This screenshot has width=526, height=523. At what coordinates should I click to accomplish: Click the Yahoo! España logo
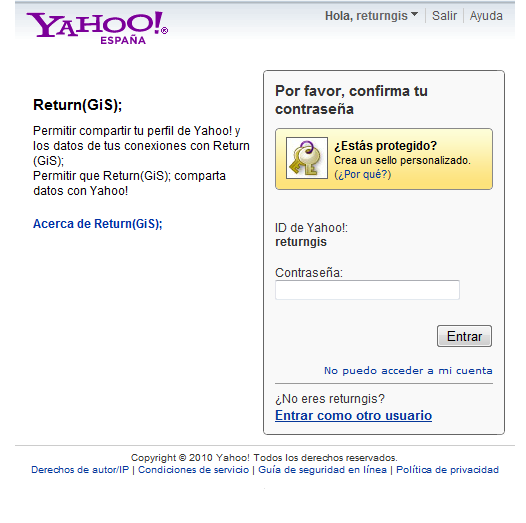click(x=97, y=28)
